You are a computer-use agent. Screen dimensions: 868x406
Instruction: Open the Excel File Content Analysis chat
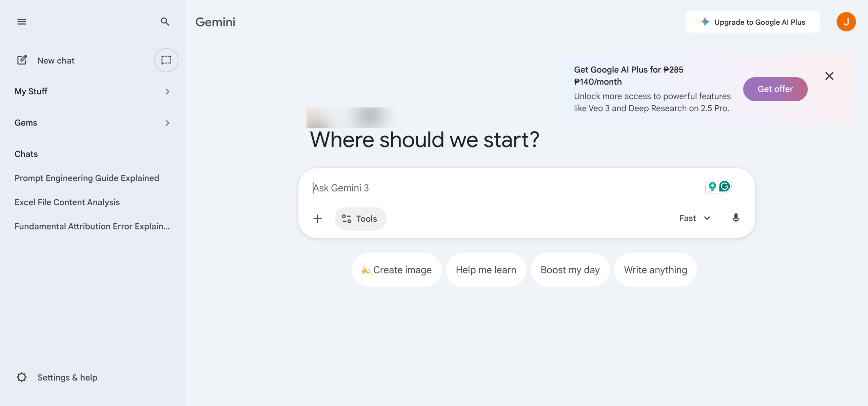pyautogui.click(x=67, y=202)
